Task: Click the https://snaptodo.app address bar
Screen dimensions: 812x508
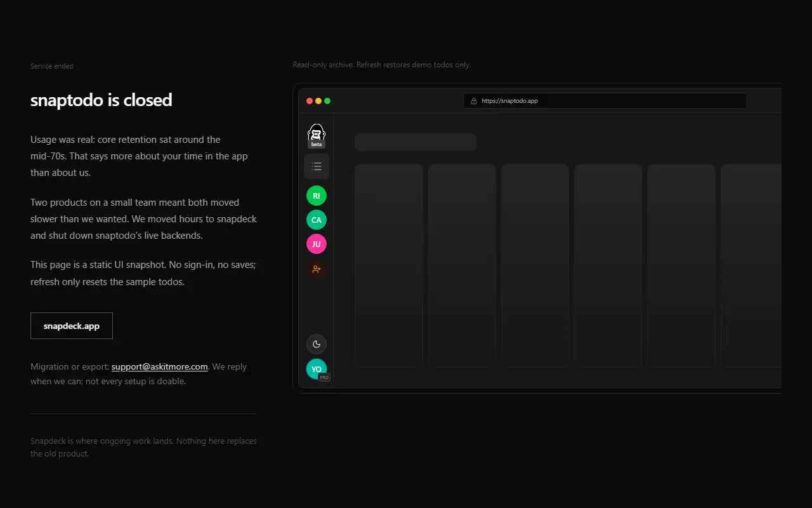Action: click(x=605, y=101)
